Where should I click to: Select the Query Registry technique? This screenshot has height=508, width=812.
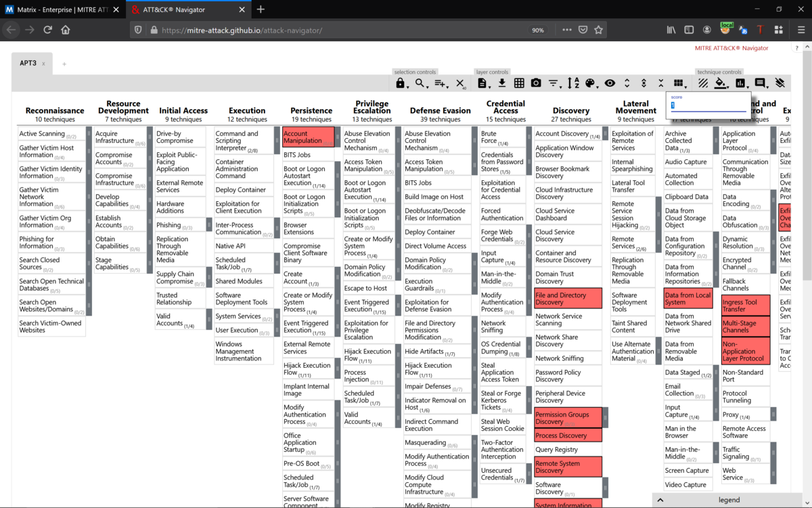pyautogui.click(x=568, y=449)
